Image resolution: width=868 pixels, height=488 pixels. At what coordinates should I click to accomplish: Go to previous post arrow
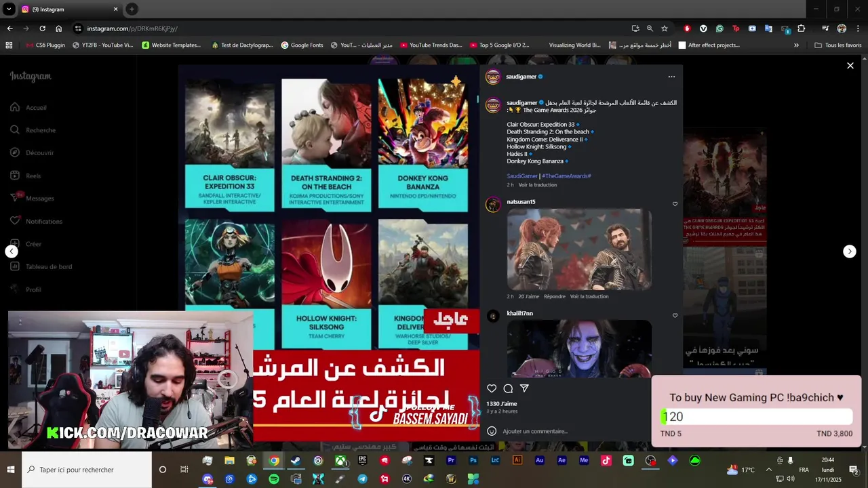click(x=12, y=251)
